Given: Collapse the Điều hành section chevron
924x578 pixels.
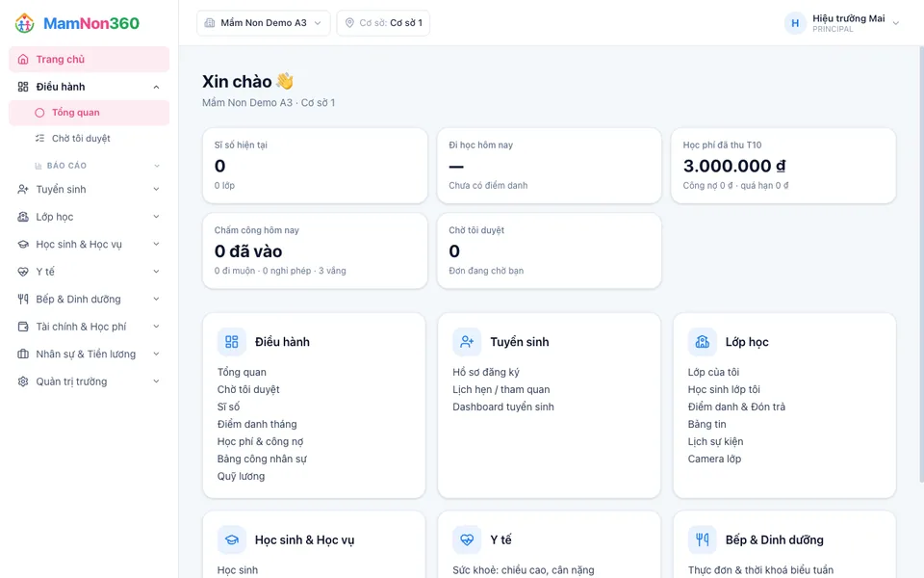Looking at the screenshot, I should pyautogui.click(x=156, y=88).
